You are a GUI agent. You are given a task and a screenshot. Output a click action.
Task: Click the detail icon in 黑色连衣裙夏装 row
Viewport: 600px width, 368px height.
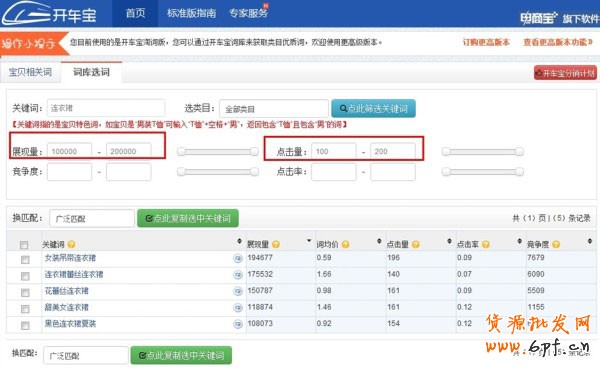[x=238, y=324]
